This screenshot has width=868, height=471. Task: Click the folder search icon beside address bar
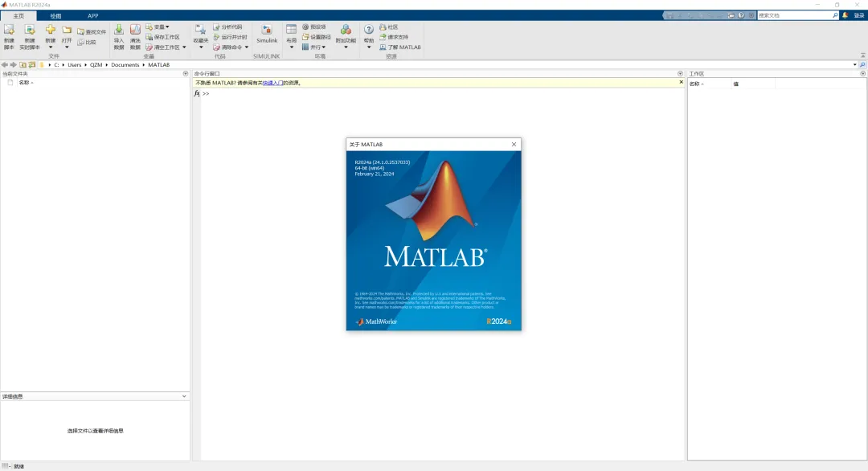[862, 65]
